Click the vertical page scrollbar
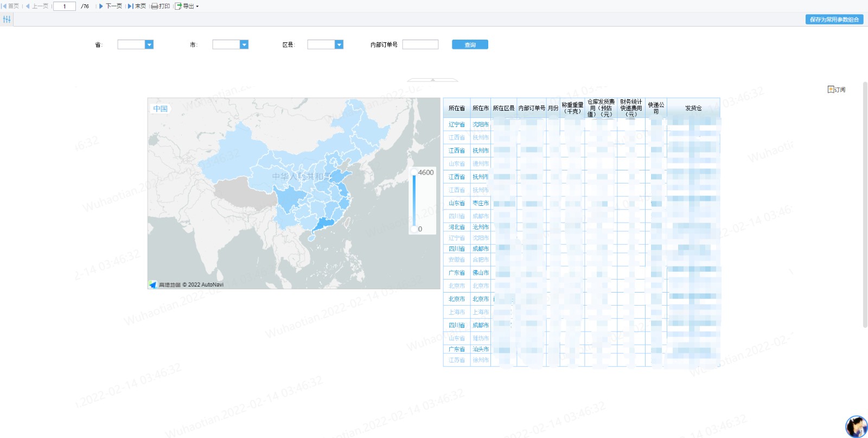 865,205
